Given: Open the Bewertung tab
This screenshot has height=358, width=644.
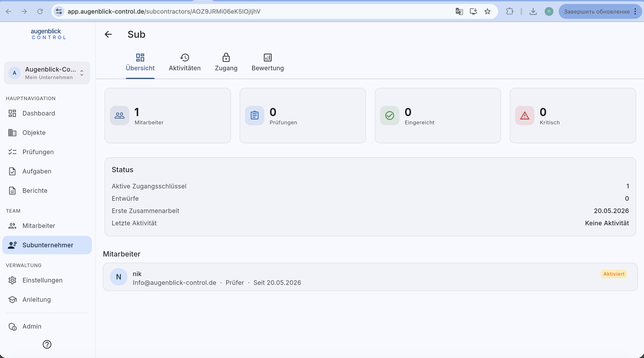Looking at the screenshot, I should point(267,62).
